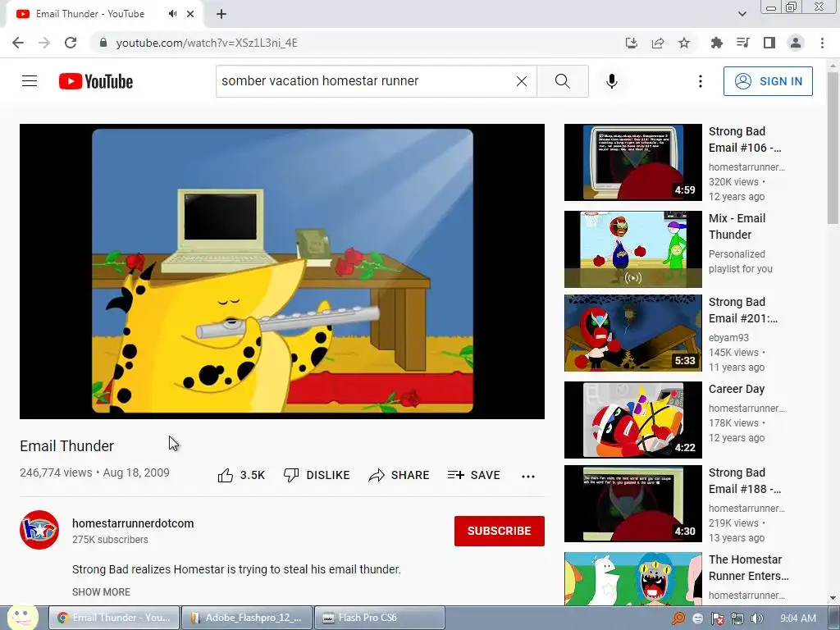Screen dimensions: 840x630
Task: Share this page from address bar
Action: [658, 43]
